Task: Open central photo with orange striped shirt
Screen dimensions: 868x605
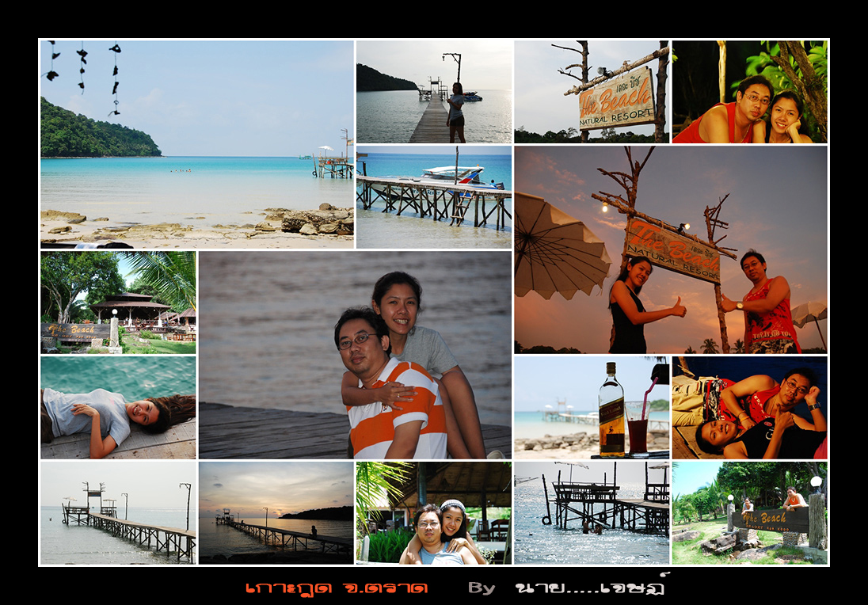Action: click(355, 355)
